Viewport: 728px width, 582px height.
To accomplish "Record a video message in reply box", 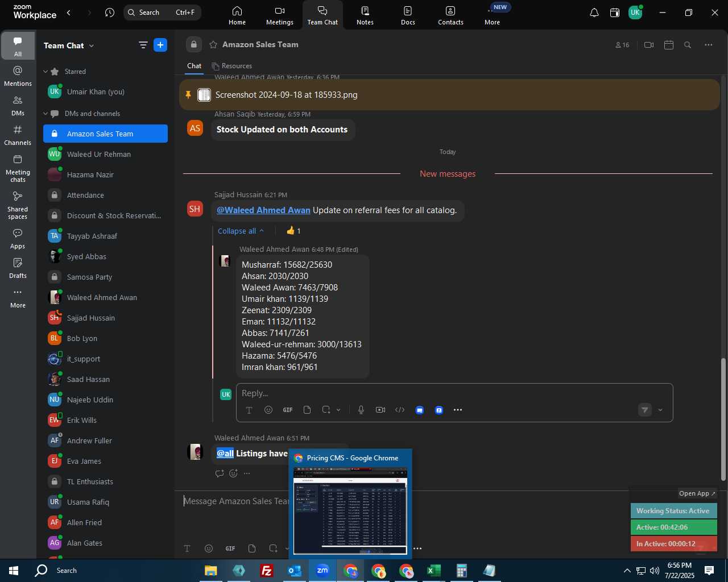I will 380,410.
